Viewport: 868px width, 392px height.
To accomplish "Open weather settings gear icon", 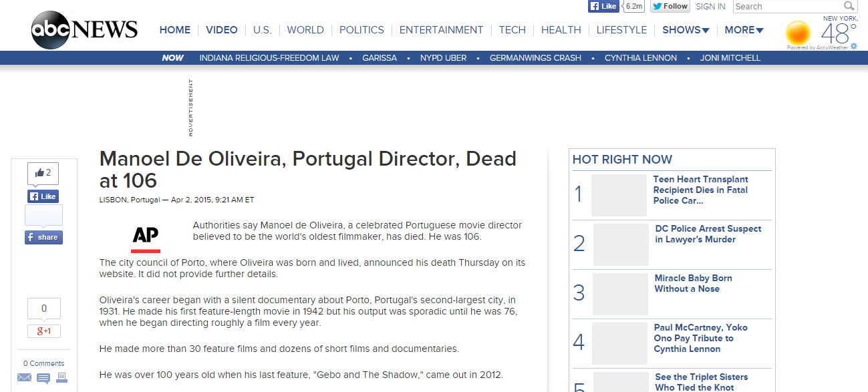I will [853, 47].
